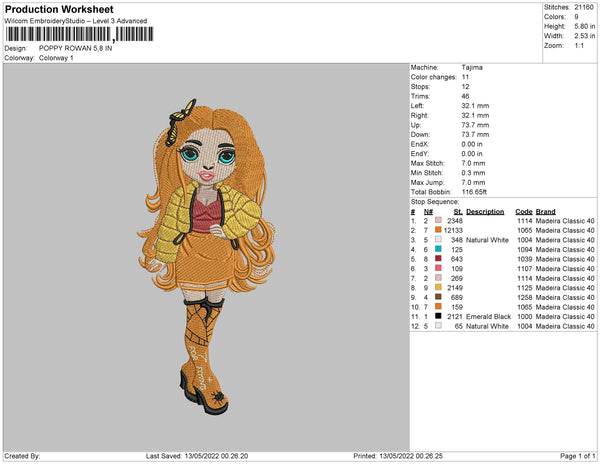Select the turquoise swatch in row 4
The width and height of the screenshot is (600, 464).
point(438,249)
